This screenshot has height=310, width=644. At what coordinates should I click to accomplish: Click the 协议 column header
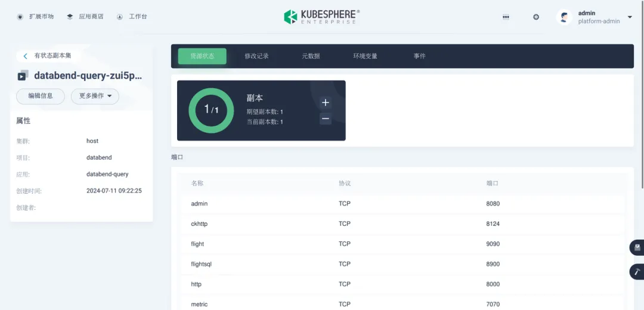tap(345, 183)
